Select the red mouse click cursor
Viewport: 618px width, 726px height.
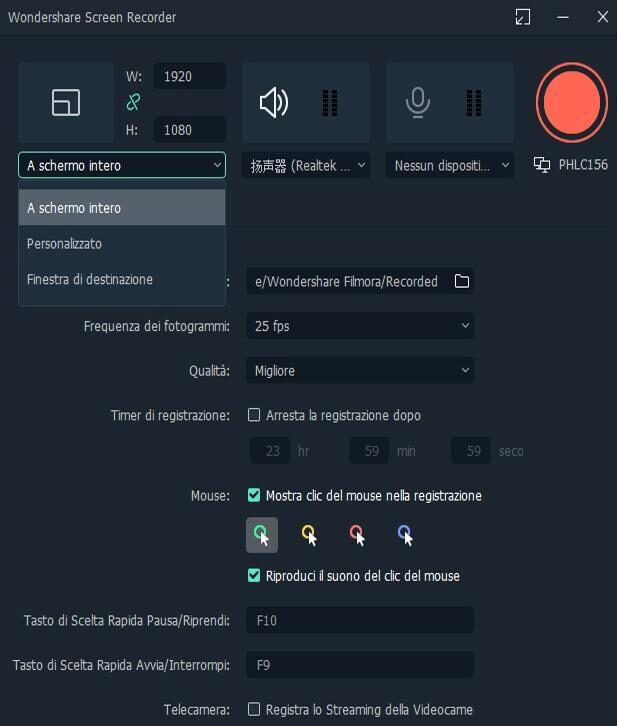click(x=357, y=535)
